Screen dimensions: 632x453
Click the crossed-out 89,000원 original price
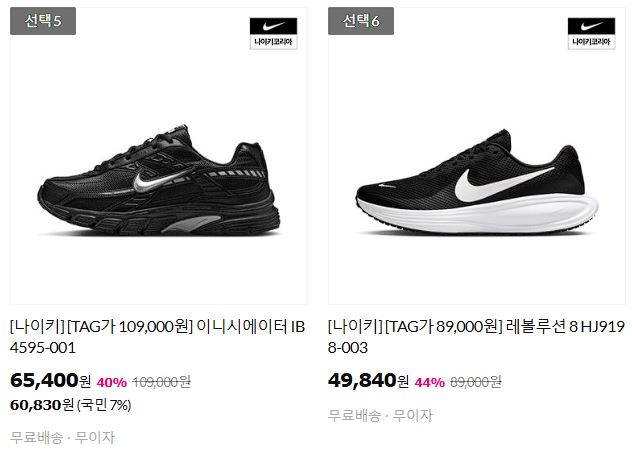(x=476, y=382)
